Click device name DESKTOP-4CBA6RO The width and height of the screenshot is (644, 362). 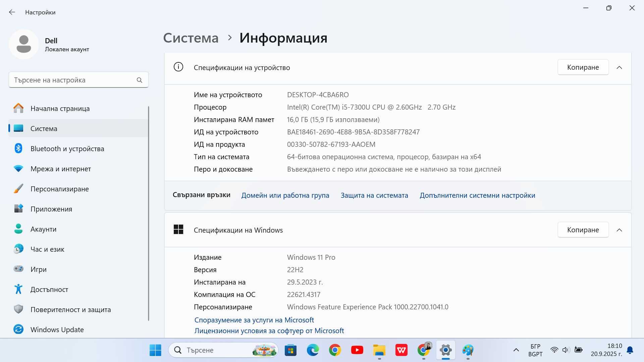pyautogui.click(x=318, y=95)
